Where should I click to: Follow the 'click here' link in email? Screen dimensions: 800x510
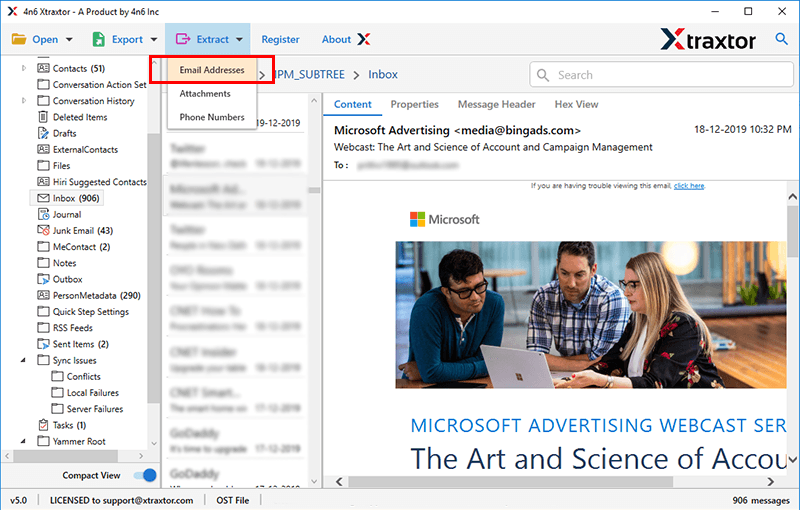[689, 186]
